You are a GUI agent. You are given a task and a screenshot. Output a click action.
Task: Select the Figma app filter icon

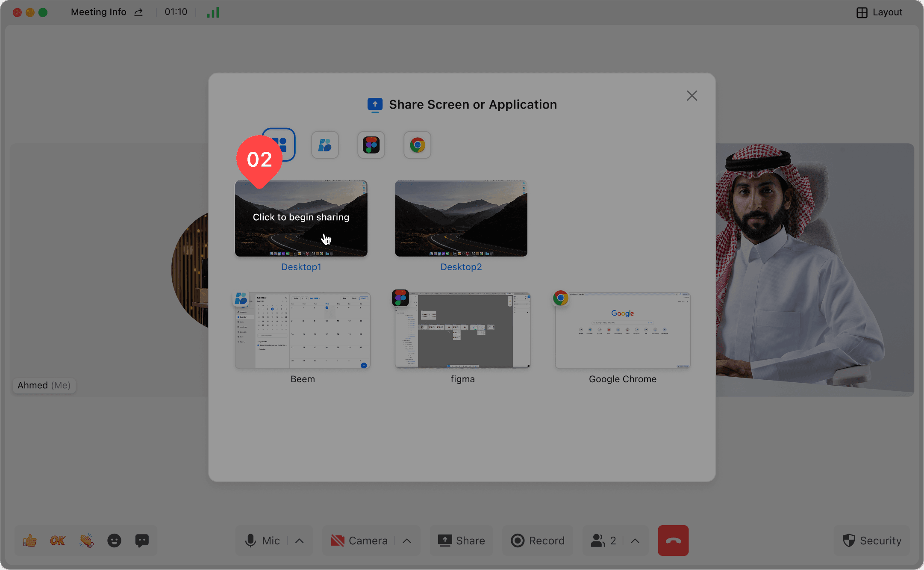371,145
